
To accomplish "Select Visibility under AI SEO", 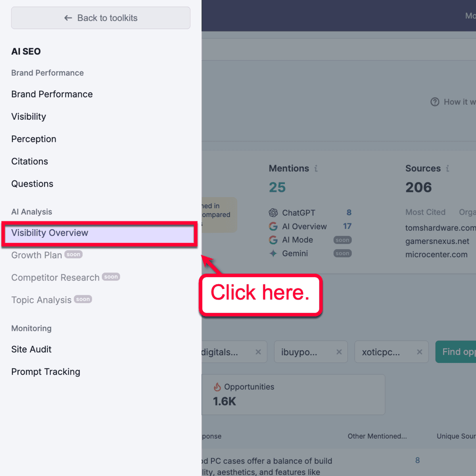I will (29, 116).
